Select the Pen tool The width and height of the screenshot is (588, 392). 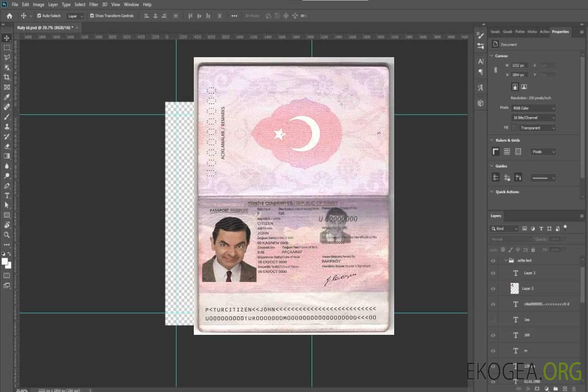pos(7,186)
